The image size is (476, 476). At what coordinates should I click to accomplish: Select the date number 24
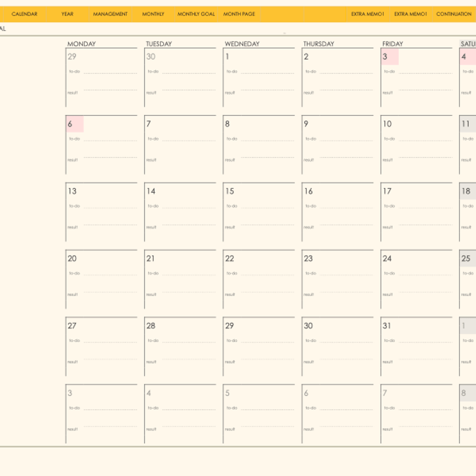(387, 259)
